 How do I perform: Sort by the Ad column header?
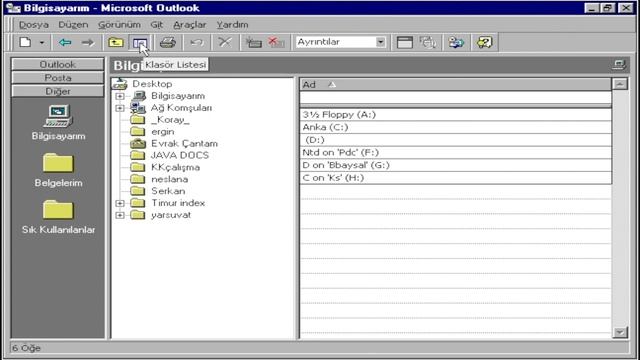tap(456, 84)
